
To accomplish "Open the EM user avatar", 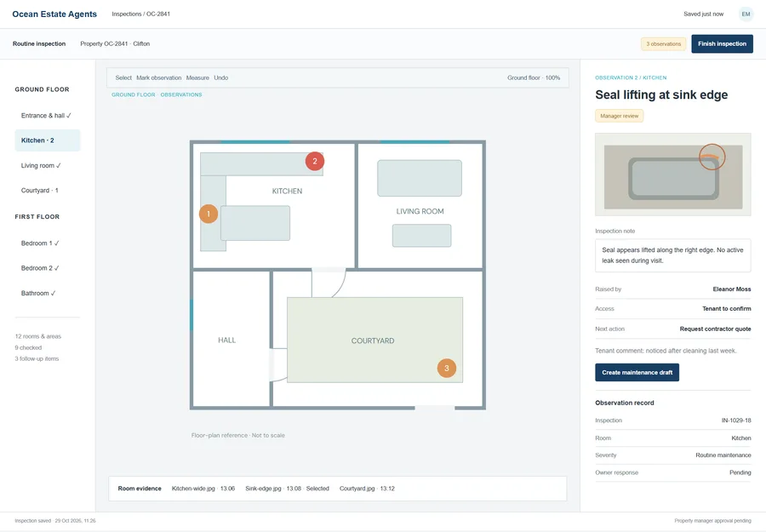I will [746, 14].
